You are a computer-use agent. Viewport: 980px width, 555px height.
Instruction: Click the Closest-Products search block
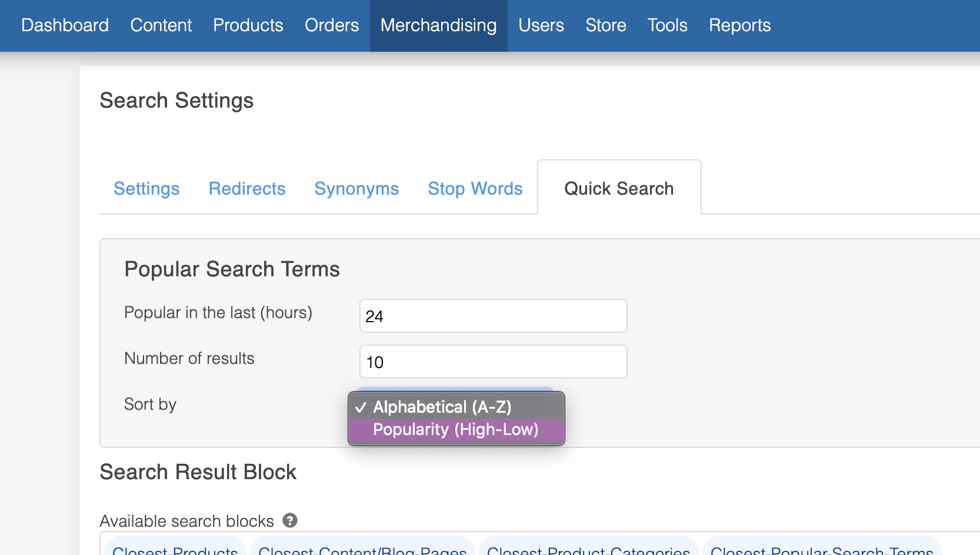(175, 549)
